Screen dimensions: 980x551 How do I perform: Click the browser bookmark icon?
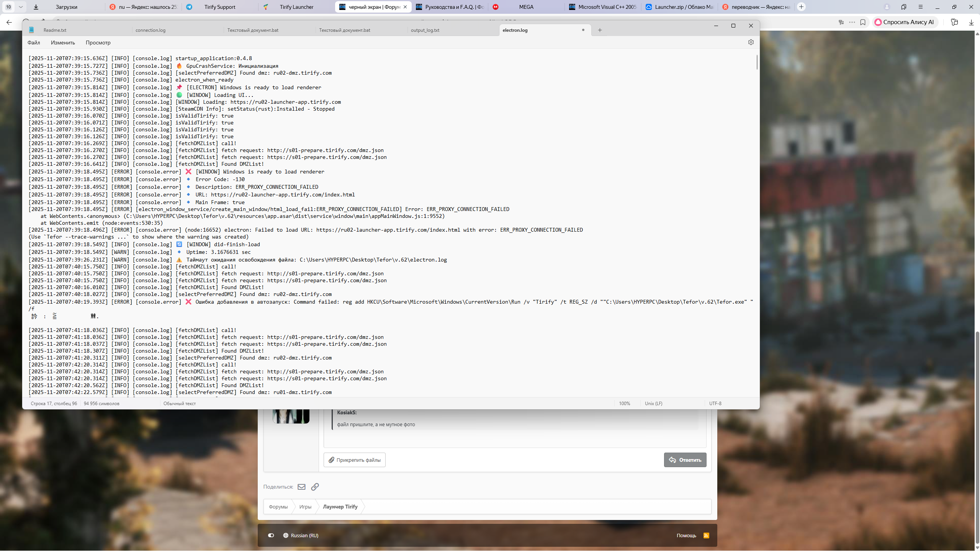pyautogui.click(x=862, y=22)
